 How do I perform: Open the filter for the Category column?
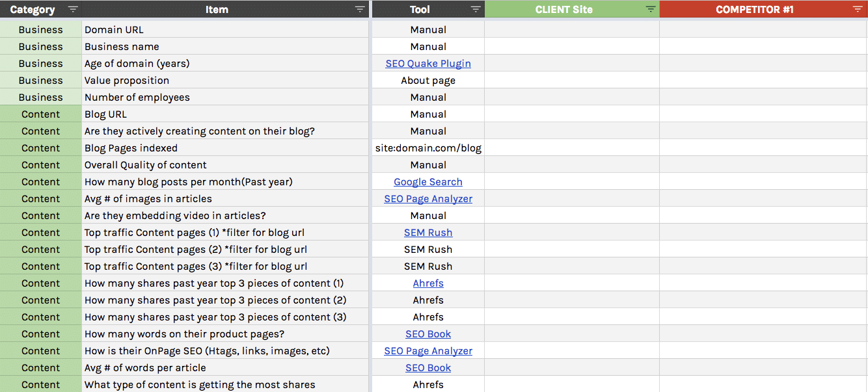(72, 9)
